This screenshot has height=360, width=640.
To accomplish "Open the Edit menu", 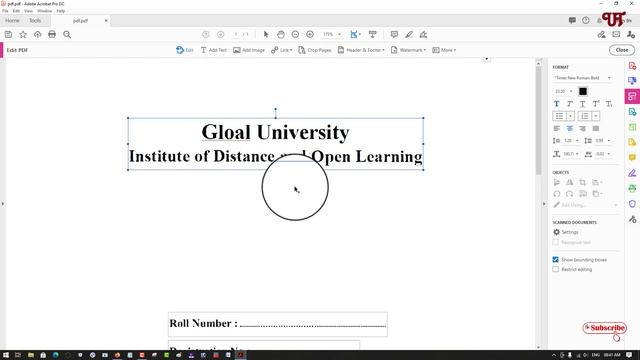I will point(16,11).
